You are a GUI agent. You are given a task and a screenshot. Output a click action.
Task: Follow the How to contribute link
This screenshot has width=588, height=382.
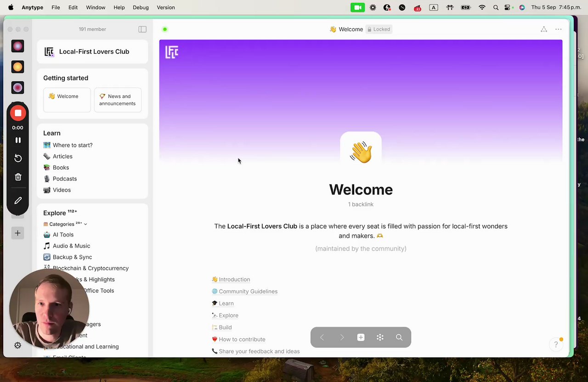pos(238,339)
